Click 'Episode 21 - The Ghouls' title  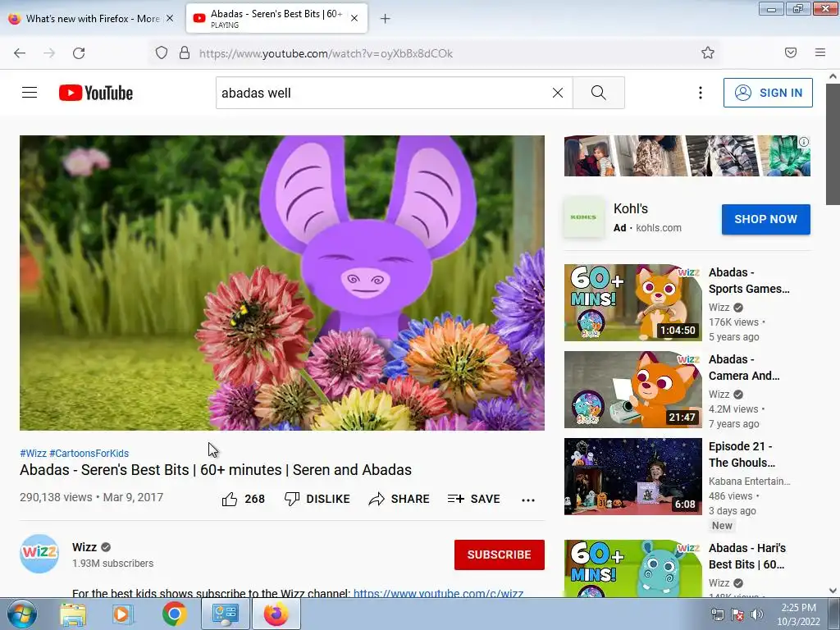(742, 454)
